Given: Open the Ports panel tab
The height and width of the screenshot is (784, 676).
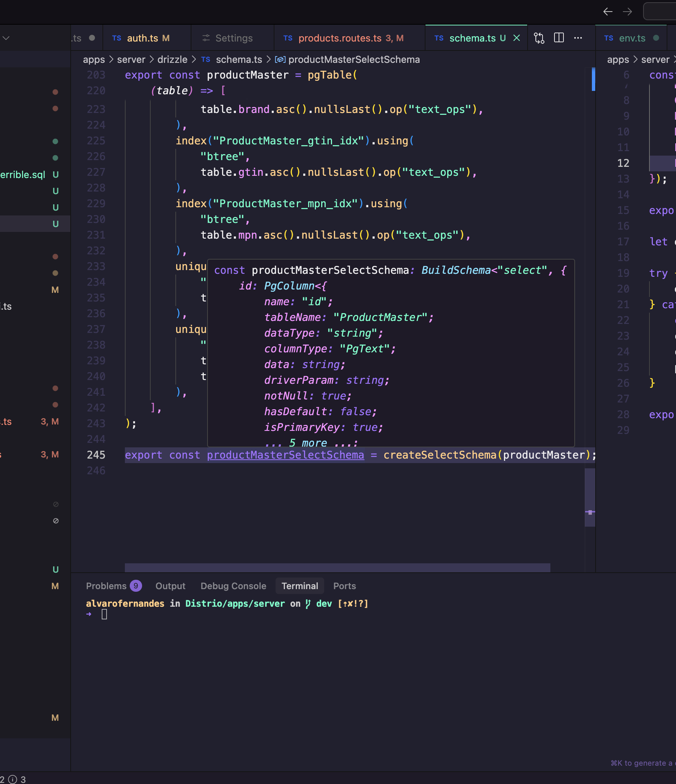Looking at the screenshot, I should (x=344, y=586).
